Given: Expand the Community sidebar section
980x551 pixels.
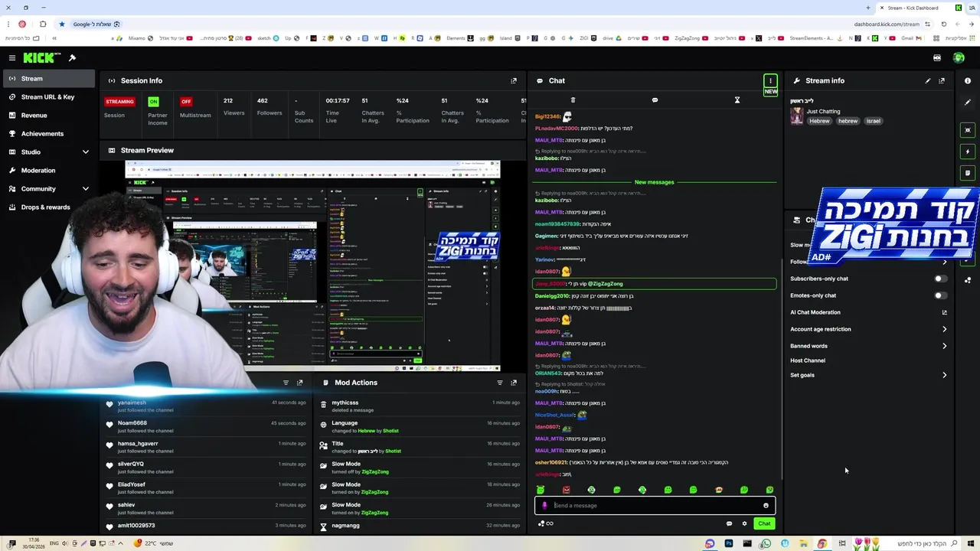Looking at the screenshot, I should 85,188.
